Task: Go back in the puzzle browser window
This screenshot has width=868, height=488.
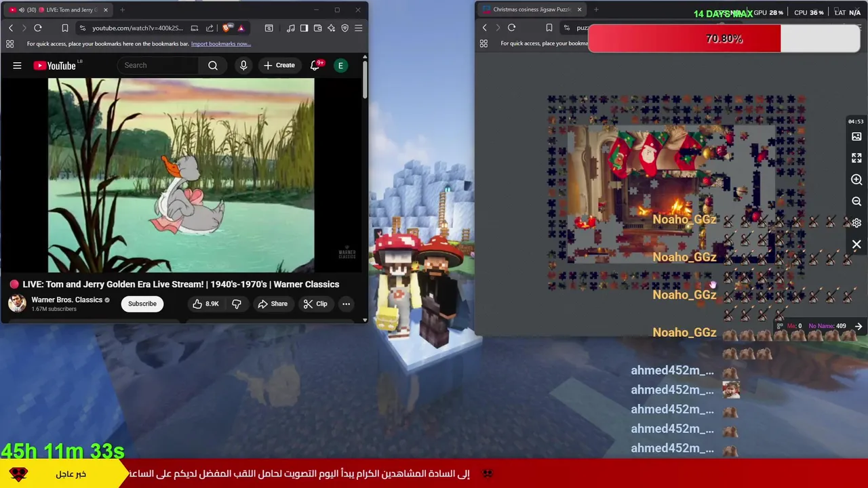Action: coord(484,28)
